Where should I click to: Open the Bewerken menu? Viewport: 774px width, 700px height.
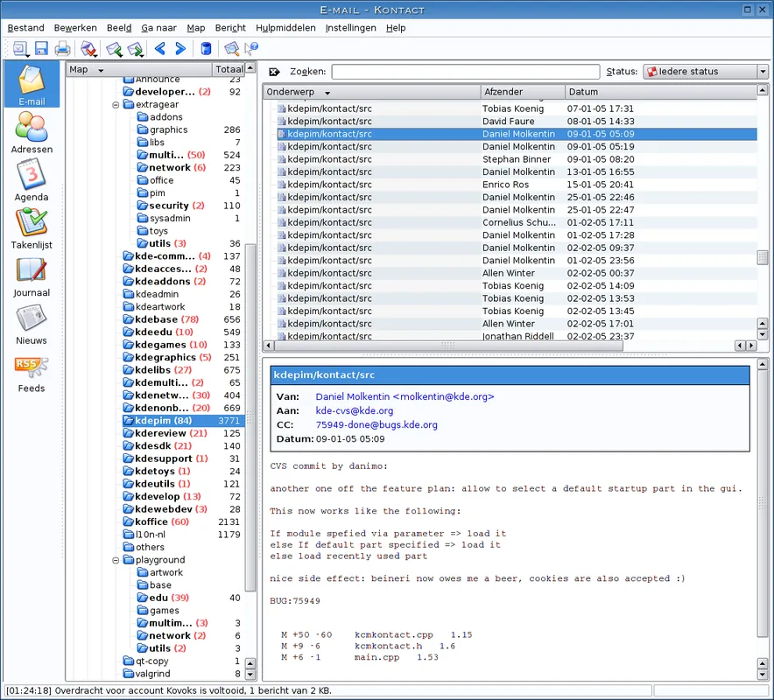tap(75, 28)
